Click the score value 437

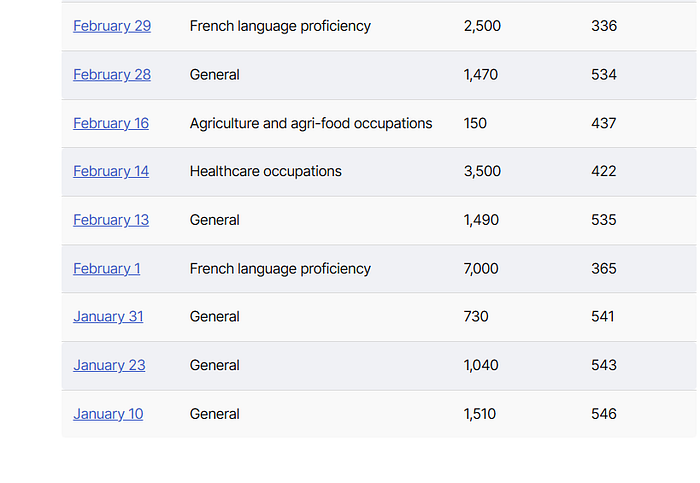604,123
